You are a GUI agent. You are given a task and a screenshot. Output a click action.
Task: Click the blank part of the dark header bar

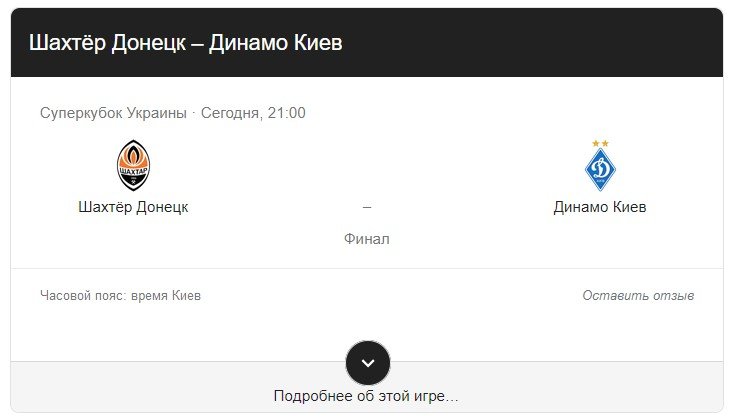tap(530, 43)
